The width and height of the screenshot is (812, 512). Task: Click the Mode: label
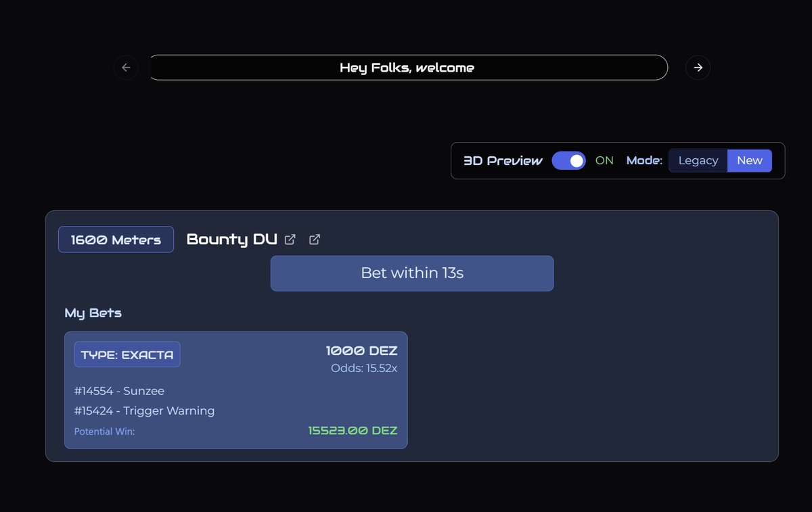(644, 160)
